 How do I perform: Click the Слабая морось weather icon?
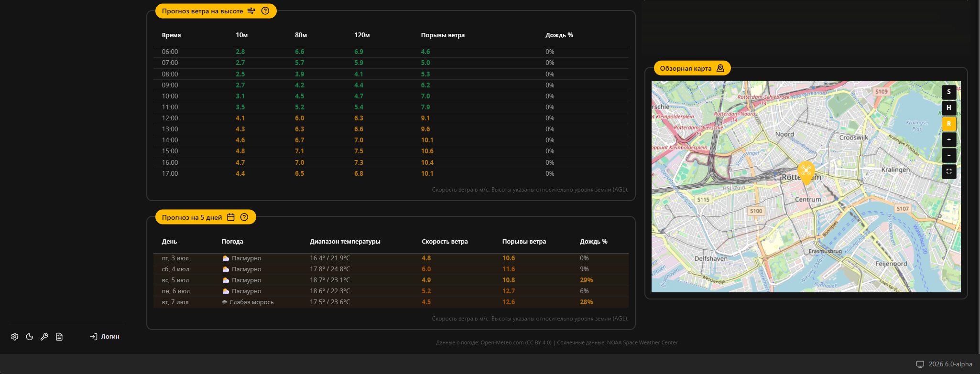225,302
